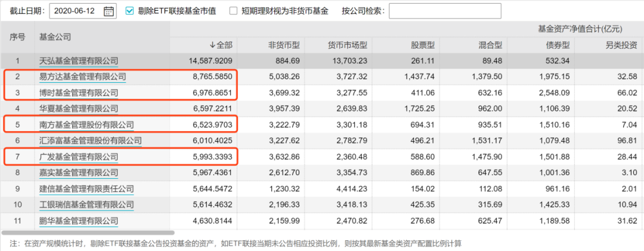
Task: Open 建信基金管理有限责任公司 link
Action: point(86,188)
